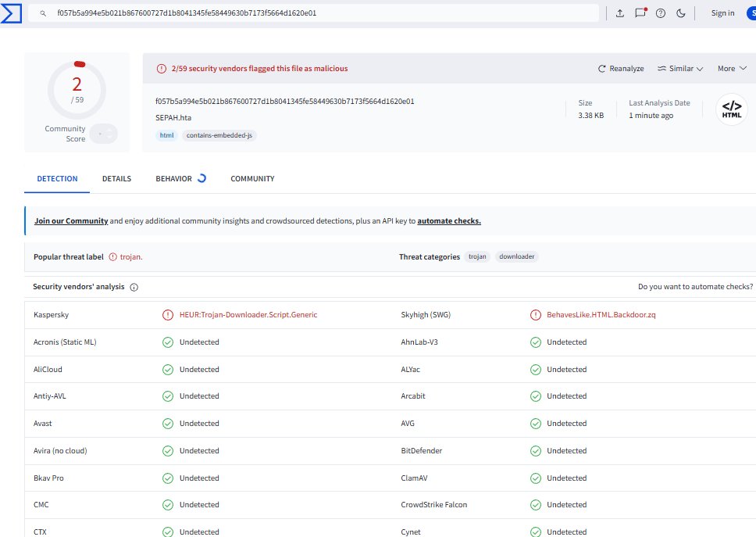Image resolution: width=756 pixels, height=537 pixels.
Task: Select the file hash text in the summary
Action: [284, 102]
